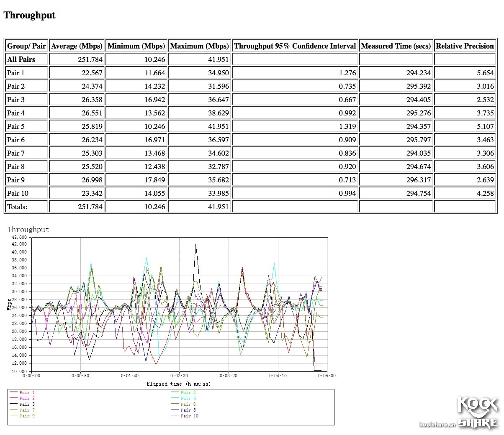Screen dimensions: 504x435
Task: Click Throughput 95% Confidence Interval header
Action: (x=295, y=46)
